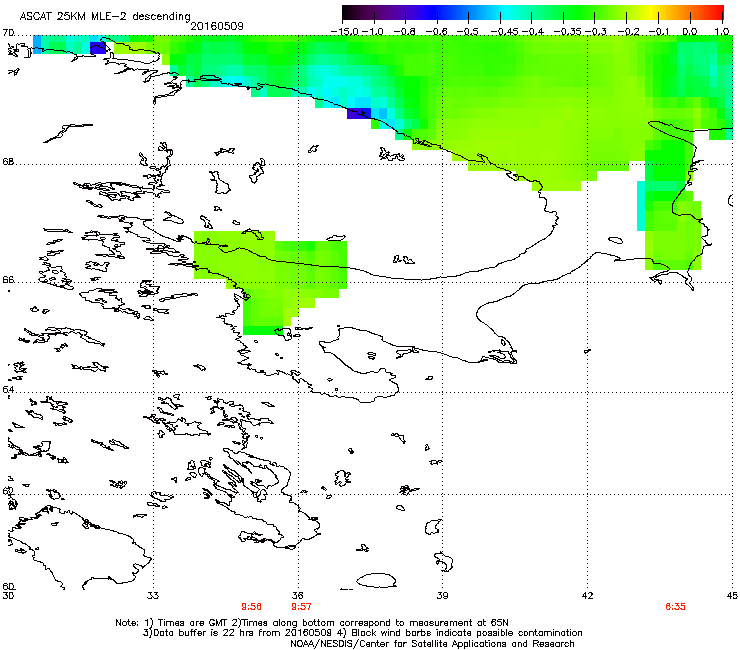Click the '33' longitude axis label

coord(153,596)
